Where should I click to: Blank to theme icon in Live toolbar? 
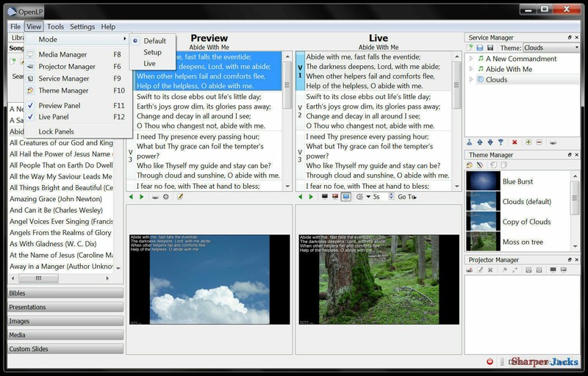[335, 197]
